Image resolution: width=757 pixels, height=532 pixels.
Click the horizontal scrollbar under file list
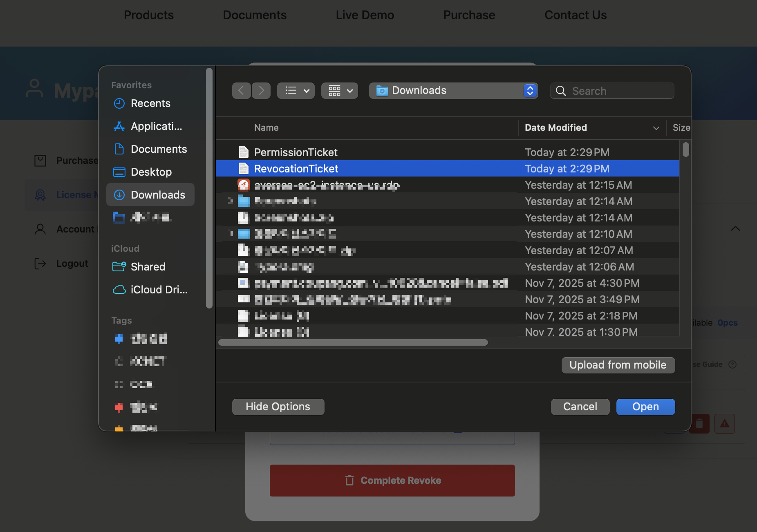coord(353,342)
